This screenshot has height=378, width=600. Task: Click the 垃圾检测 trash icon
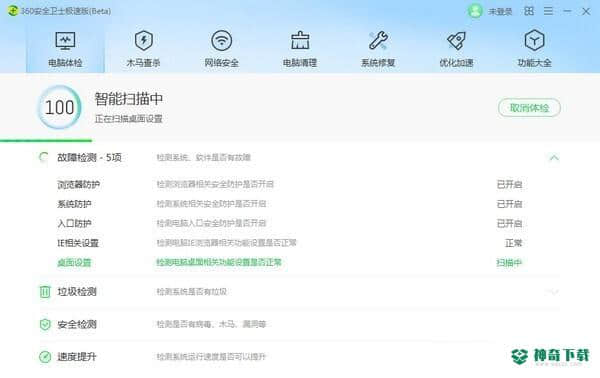(x=45, y=292)
